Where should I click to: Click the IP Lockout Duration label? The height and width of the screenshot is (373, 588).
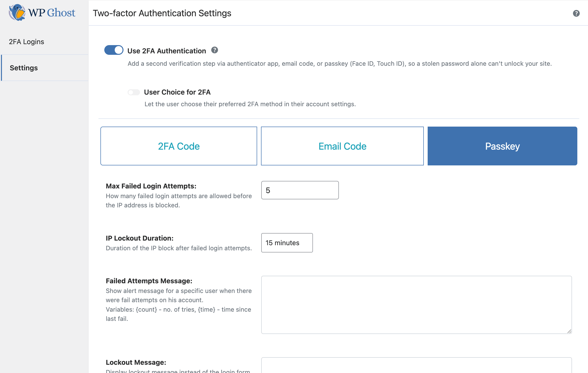click(139, 238)
